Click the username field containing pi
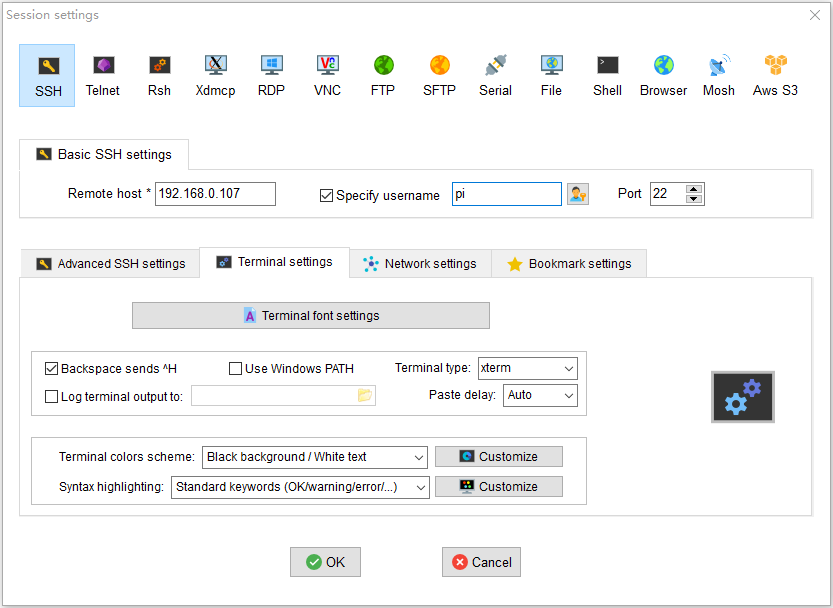 point(507,194)
